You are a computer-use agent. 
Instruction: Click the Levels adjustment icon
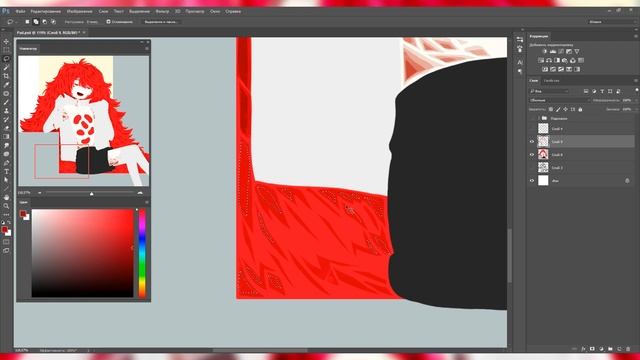coord(553,51)
